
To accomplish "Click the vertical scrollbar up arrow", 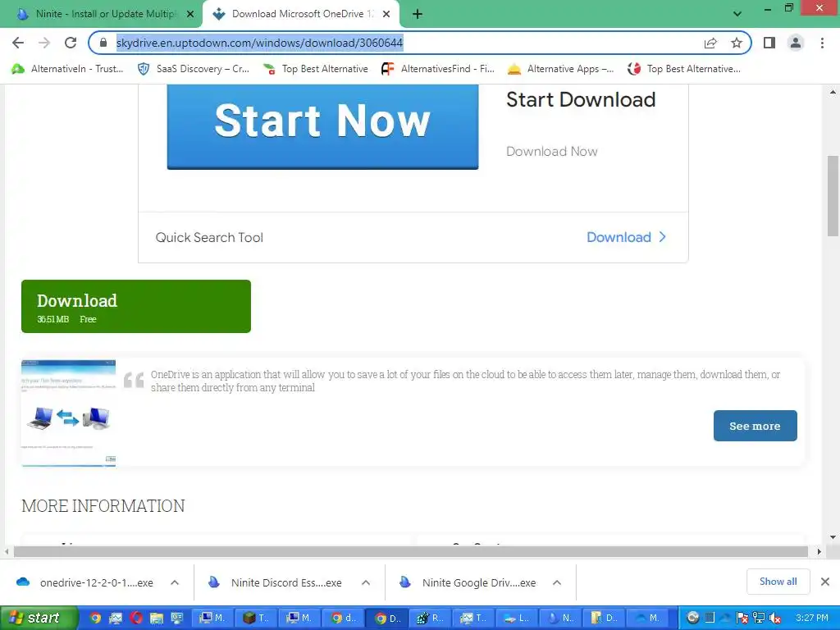I will point(833,92).
